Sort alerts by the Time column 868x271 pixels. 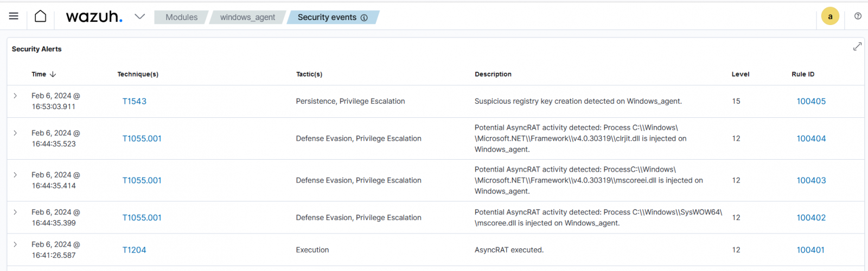point(39,74)
